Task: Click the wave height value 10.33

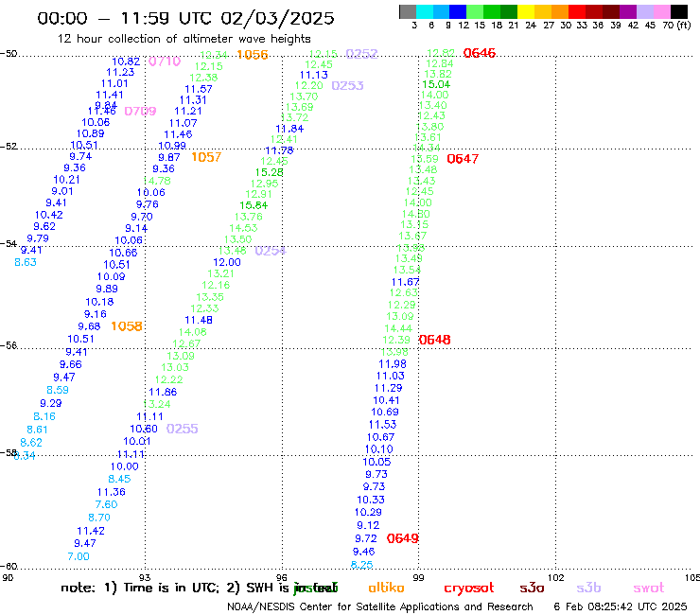Action: point(371,500)
